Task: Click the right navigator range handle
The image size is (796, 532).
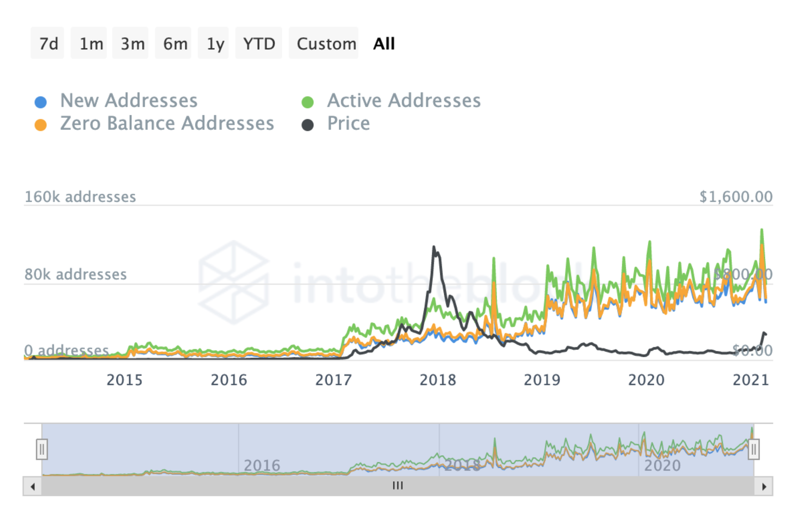Action: [x=753, y=449]
